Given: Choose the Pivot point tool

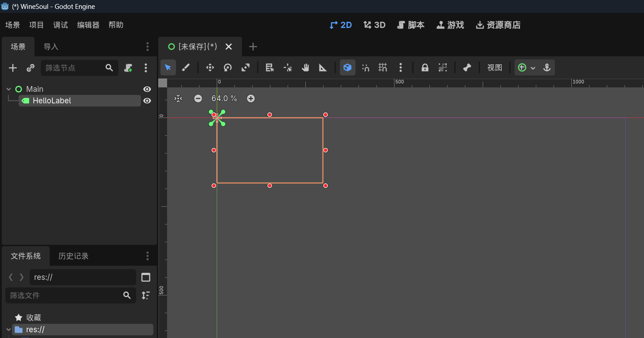Looking at the screenshot, I should [288, 67].
